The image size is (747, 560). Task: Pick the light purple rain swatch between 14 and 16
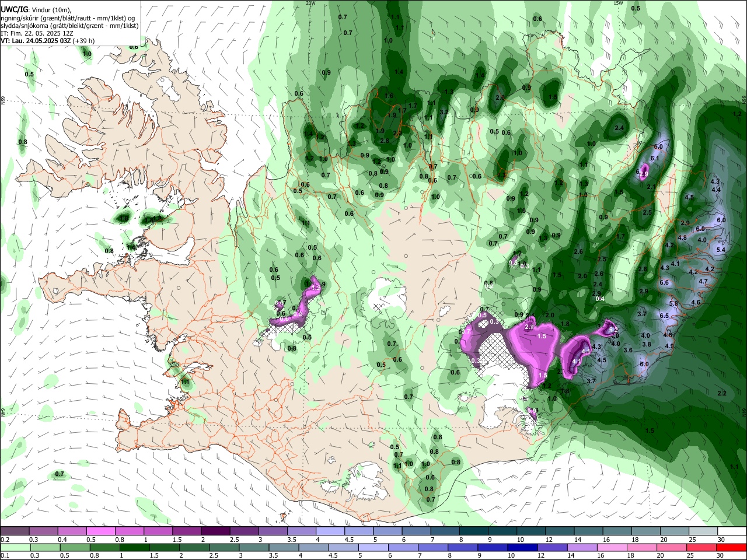(x=582, y=547)
